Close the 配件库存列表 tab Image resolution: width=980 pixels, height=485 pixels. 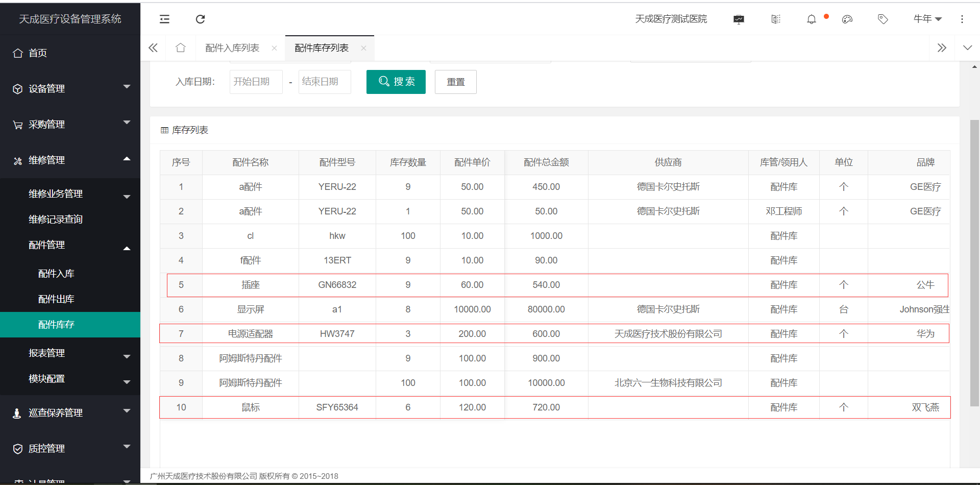click(363, 48)
